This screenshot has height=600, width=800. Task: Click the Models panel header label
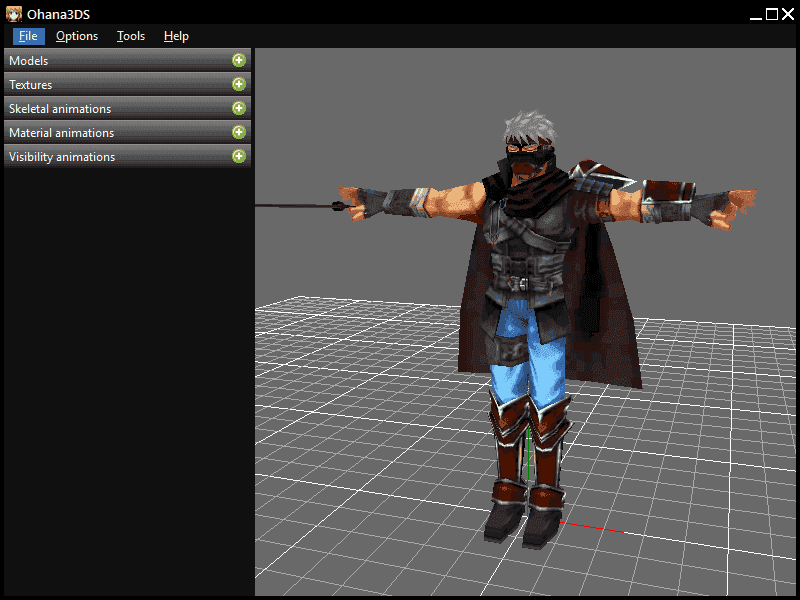pyautogui.click(x=29, y=61)
